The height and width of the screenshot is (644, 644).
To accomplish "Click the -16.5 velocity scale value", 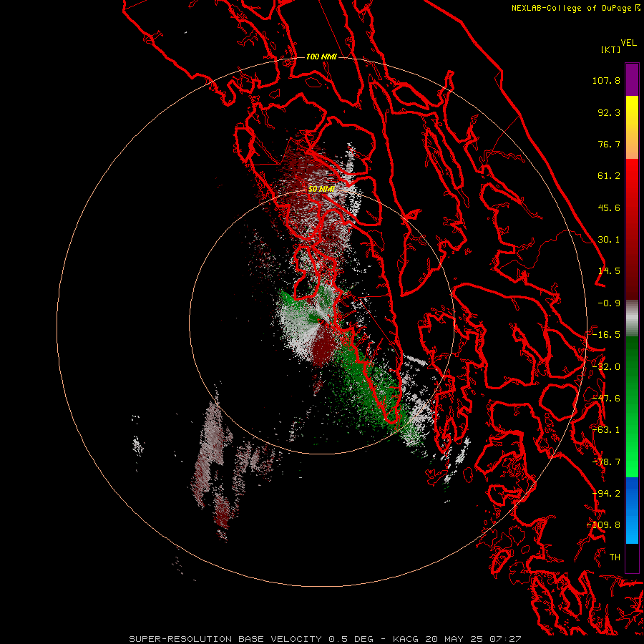I will click(x=606, y=335).
